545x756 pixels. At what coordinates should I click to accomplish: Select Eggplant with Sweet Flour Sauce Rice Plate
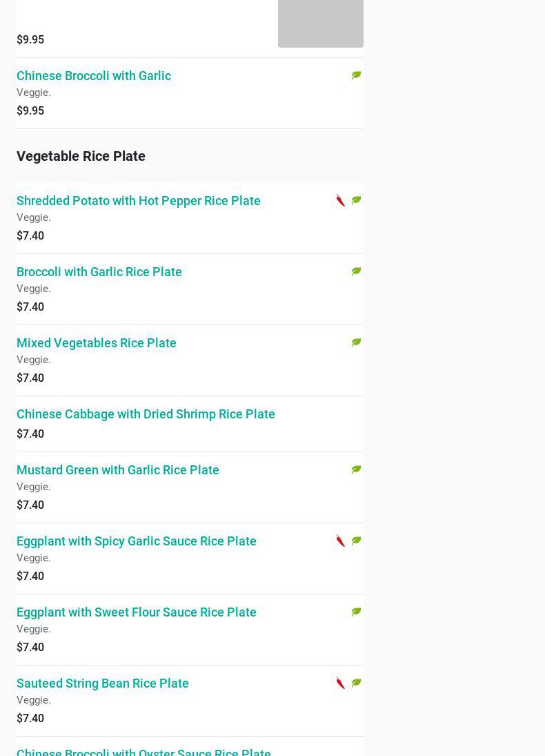(x=137, y=612)
